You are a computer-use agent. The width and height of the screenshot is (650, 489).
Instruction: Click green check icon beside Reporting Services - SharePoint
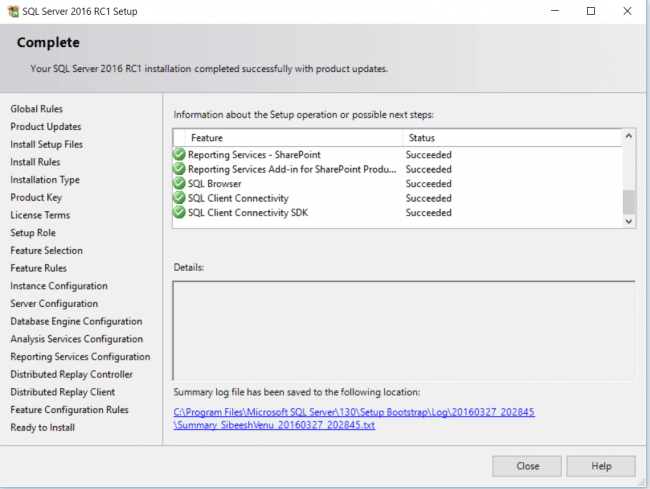179,155
